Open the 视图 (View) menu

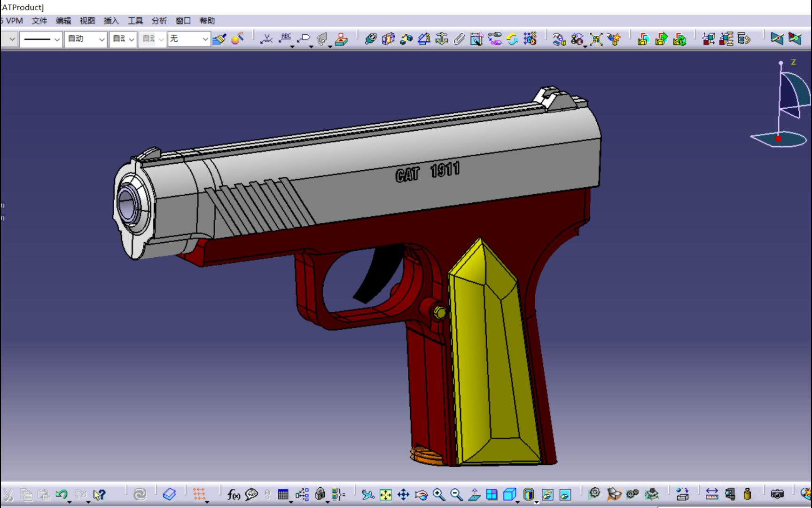[x=87, y=21]
